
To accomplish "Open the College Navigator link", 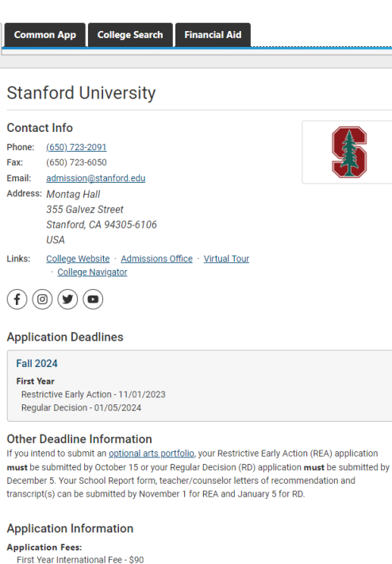I will coord(92,272).
